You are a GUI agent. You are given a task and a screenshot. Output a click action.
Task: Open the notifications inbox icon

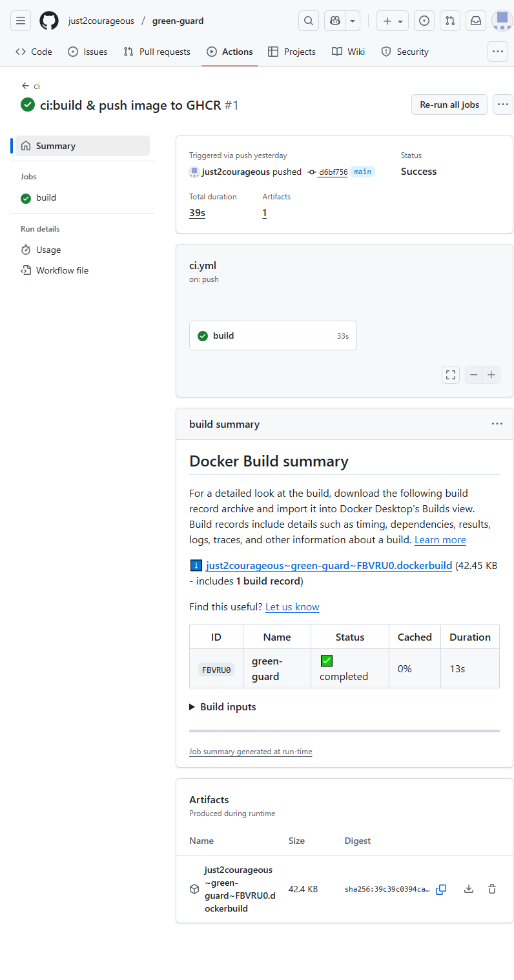pos(476,21)
